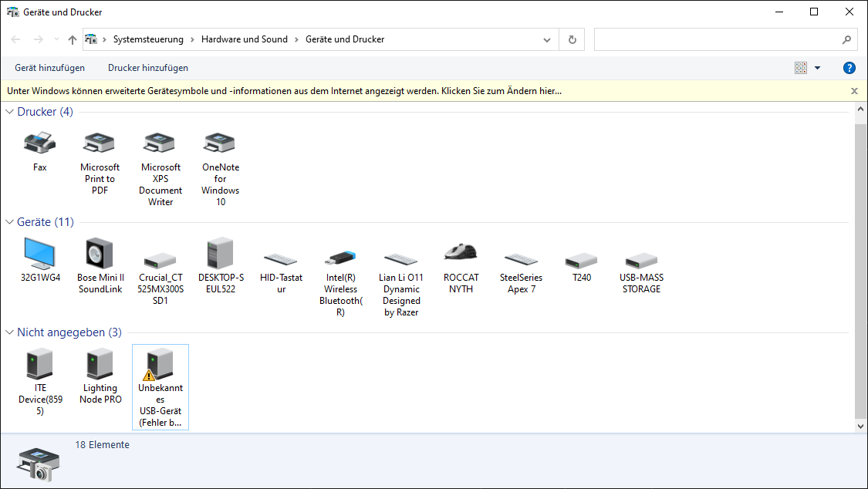The height and width of the screenshot is (489, 868).
Task: Click the 18 Elemente status text
Action: tap(103, 445)
